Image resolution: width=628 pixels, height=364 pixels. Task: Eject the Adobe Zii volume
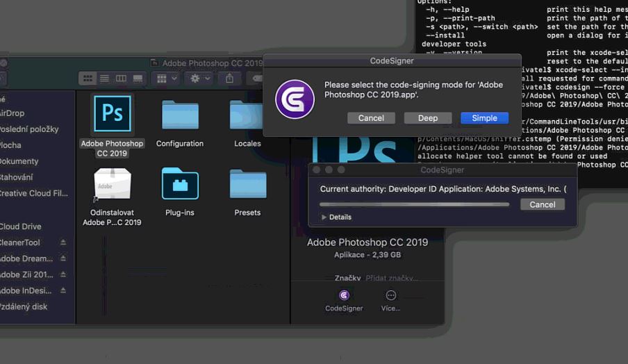click(63, 274)
